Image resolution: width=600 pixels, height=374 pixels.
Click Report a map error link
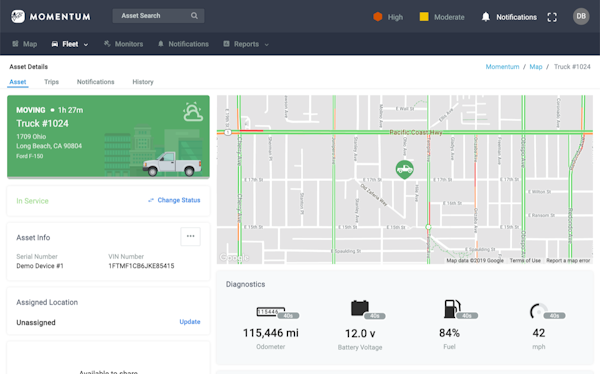[x=568, y=261]
